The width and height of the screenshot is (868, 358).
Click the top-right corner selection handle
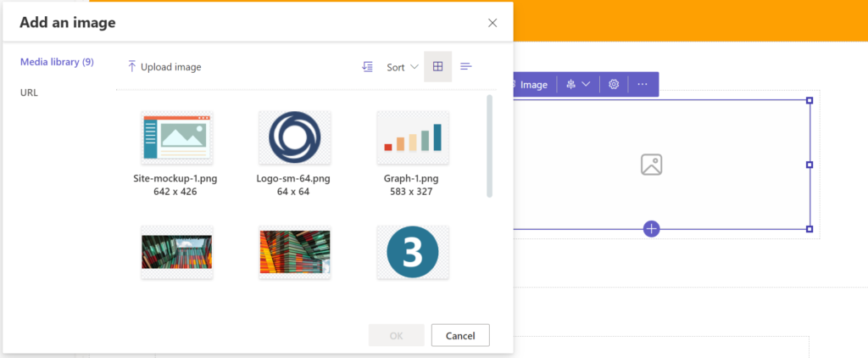pos(810,100)
